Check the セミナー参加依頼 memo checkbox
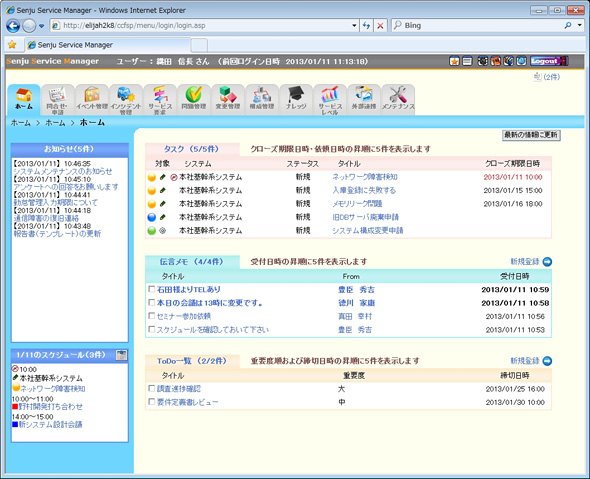 pyautogui.click(x=151, y=316)
